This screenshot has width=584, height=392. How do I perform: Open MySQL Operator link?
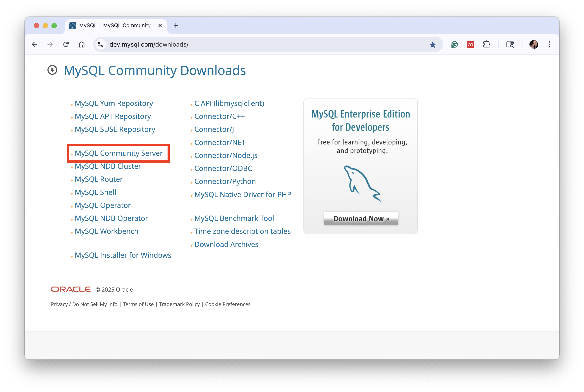[x=102, y=205]
